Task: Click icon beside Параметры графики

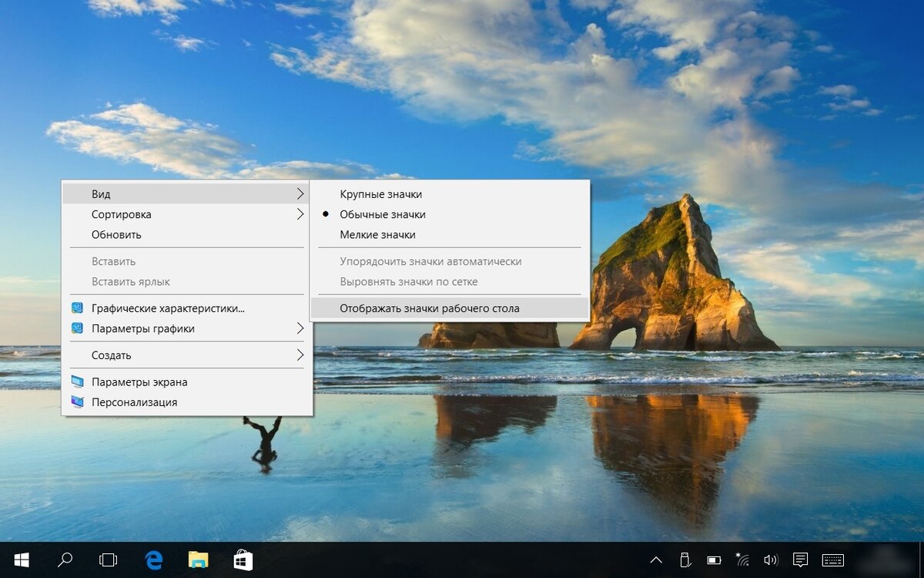Action: (x=77, y=328)
